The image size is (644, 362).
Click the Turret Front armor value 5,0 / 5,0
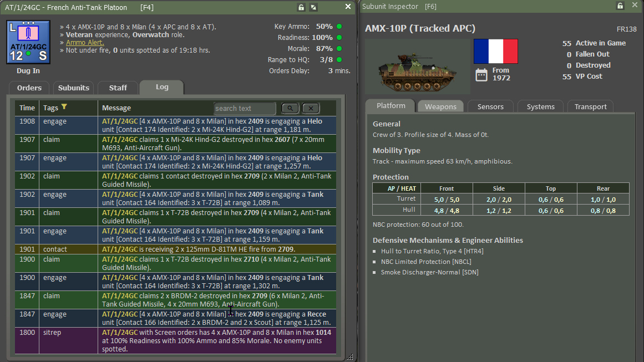[x=447, y=200]
